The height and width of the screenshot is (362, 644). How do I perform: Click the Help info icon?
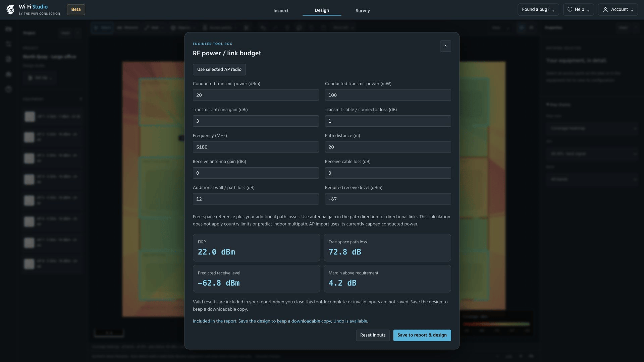point(570,9)
